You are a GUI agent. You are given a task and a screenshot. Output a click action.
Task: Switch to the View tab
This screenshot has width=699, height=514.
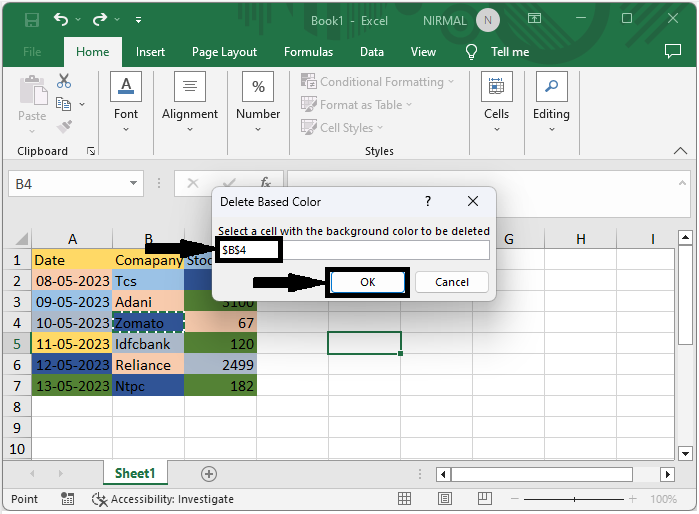click(423, 52)
